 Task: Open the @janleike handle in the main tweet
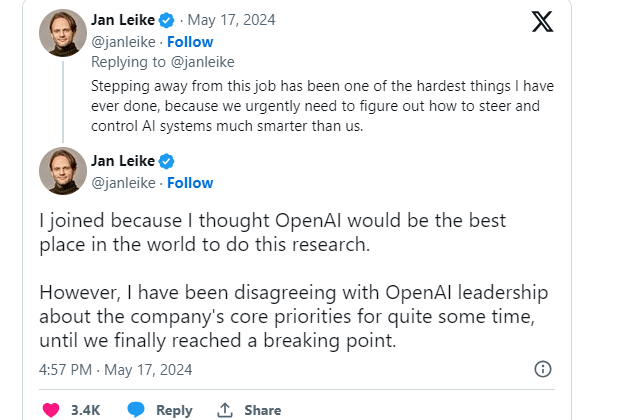(x=124, y=183)
